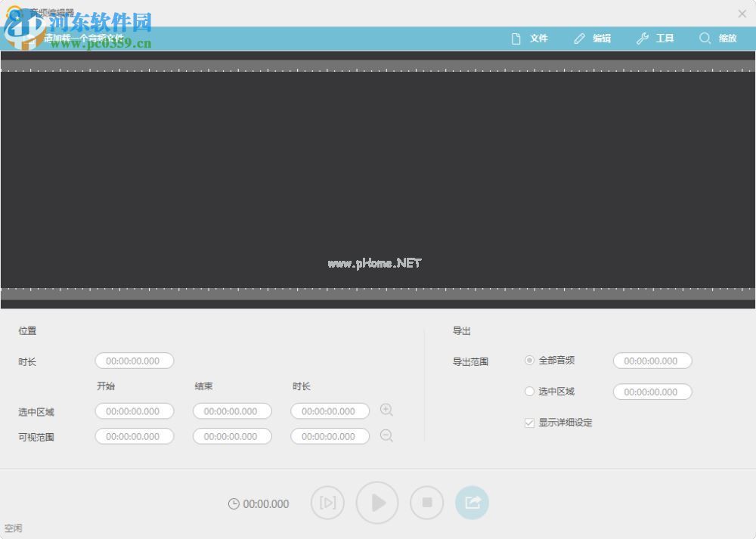Select the 选中区域 radio button
Screen dimensions: 756x539
point(529,392)
